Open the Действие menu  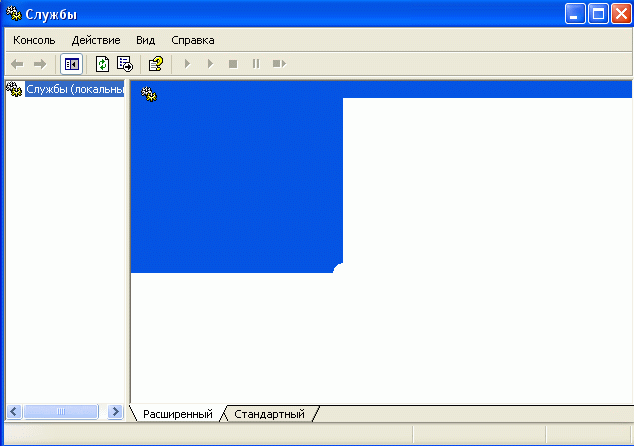pos(96,40)
